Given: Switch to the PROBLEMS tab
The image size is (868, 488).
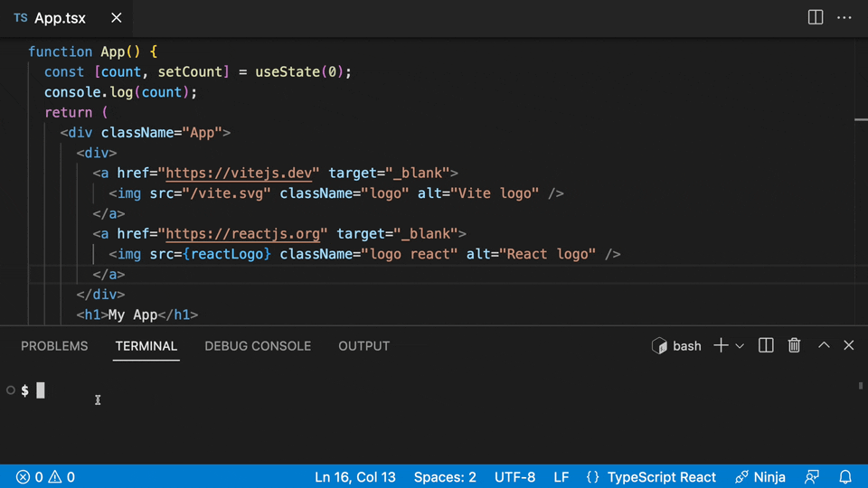Looking at the screenshot, I should pos(54,346).
